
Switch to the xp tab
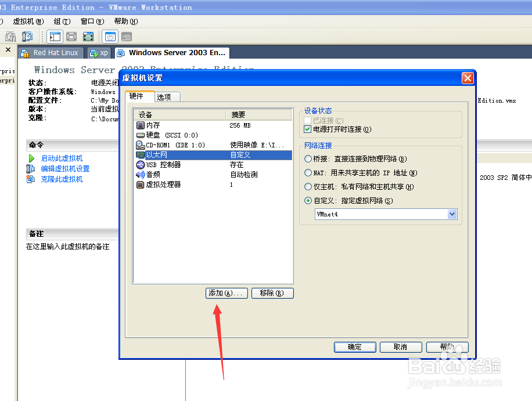click(99, 53)
